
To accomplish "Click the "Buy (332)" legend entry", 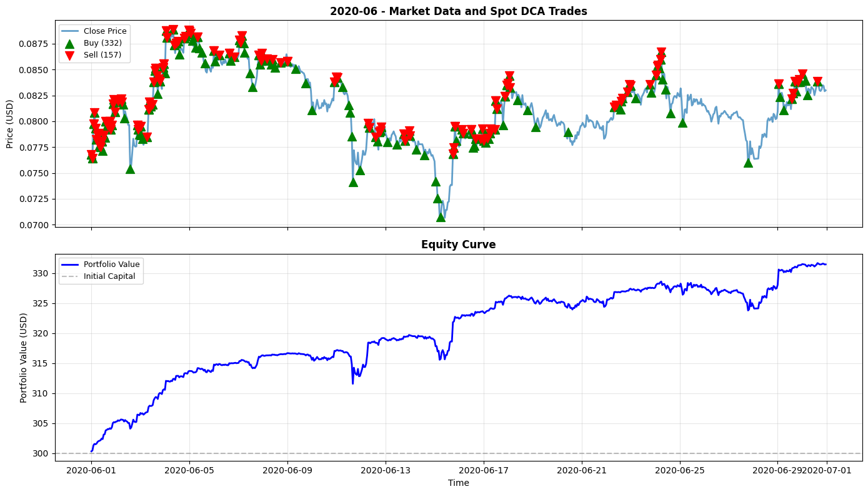I will [x=102, y=43].
